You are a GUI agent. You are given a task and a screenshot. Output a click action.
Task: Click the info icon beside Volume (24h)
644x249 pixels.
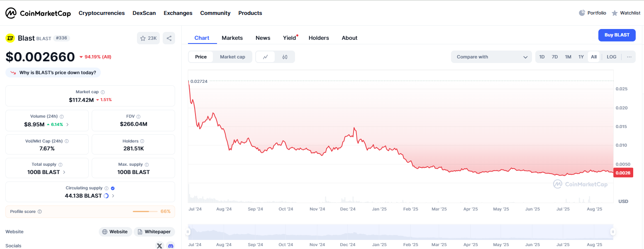pyautogui.click(x=62, y=117)
